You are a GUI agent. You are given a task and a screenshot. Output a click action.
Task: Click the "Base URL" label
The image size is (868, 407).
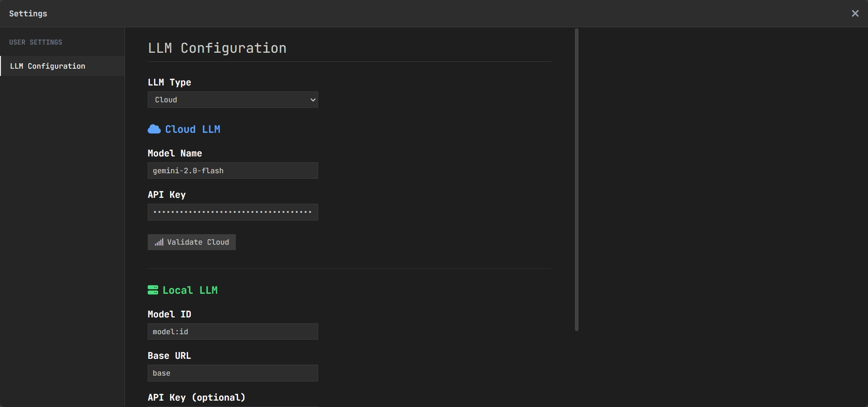click(x=169, y=356)
